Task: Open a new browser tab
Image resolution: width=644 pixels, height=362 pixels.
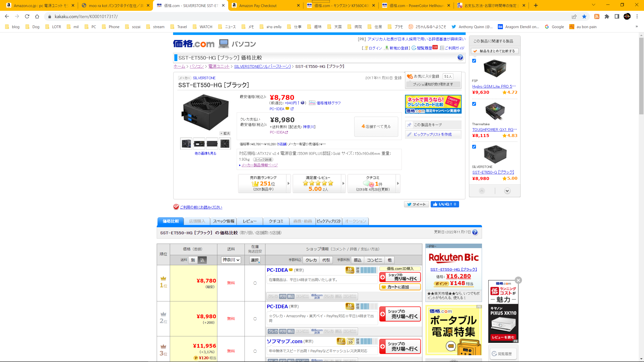Action: pyautogui.click(x=536, y=5)
